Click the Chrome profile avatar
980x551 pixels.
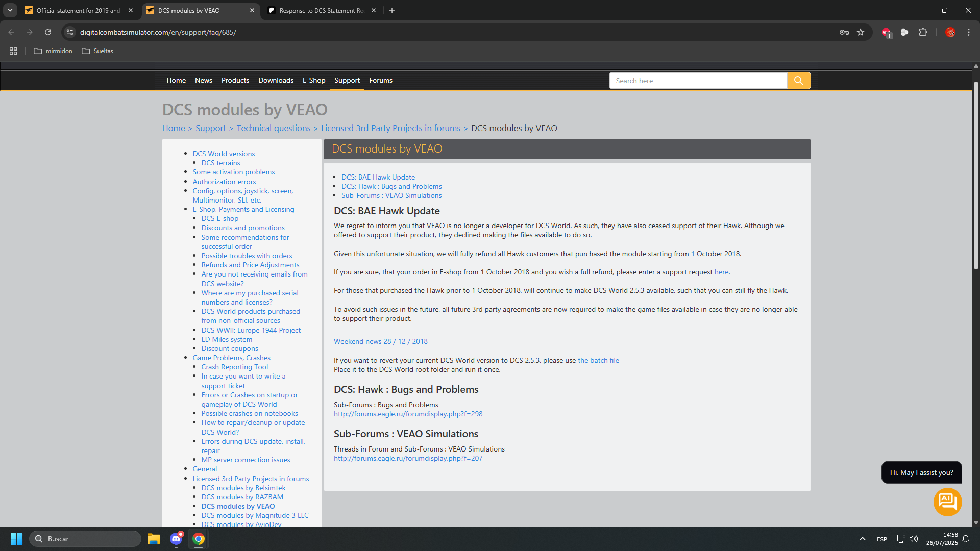(950, 32)
